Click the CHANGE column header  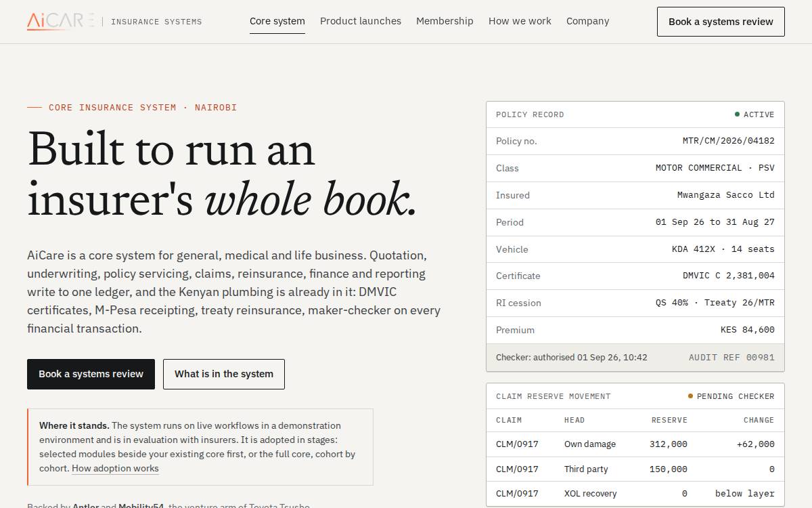(x=759, y=420)
